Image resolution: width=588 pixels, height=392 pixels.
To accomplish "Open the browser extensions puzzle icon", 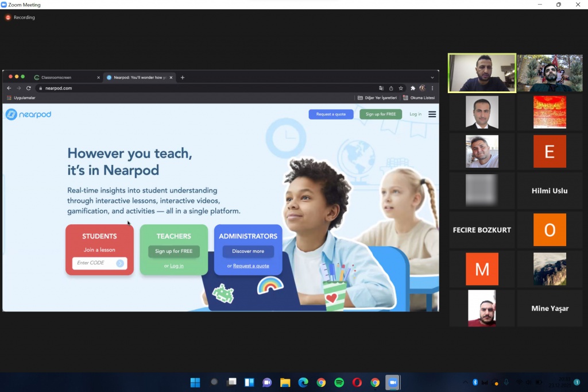I will (x=413, y=89).
